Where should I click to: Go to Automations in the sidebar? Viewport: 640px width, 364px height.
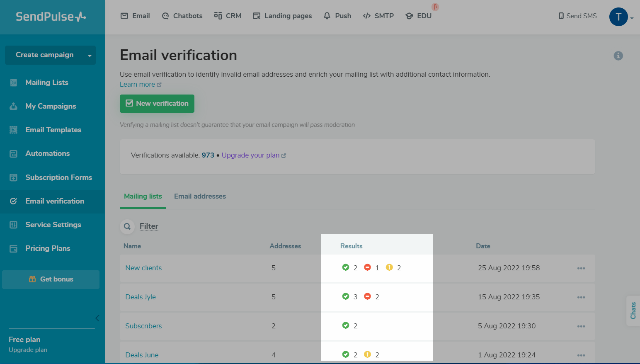[x=47, y=153]
